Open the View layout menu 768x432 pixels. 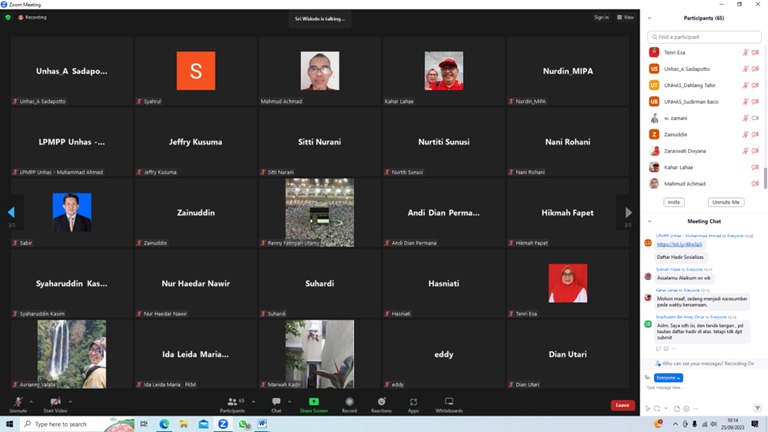[626, 17]
